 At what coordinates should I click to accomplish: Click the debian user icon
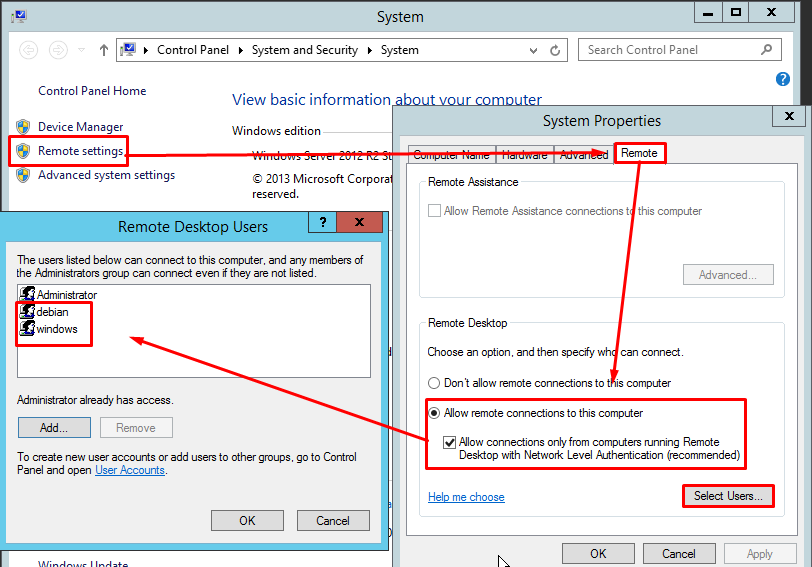27,312
